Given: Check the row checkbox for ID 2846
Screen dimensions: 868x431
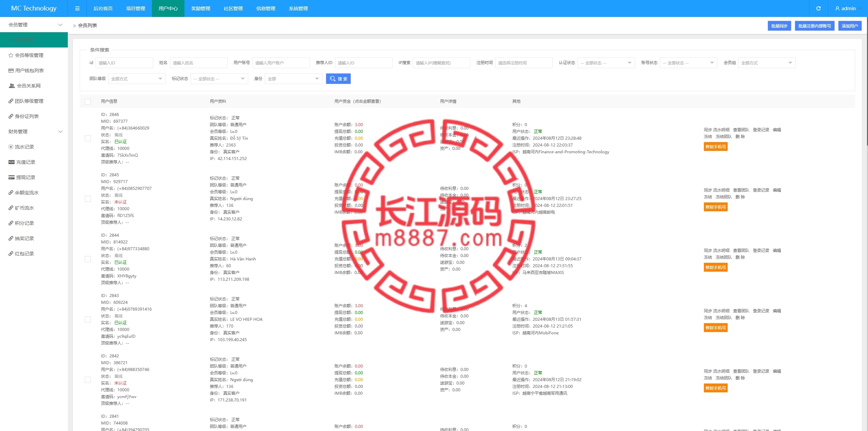Looking at the screenshot, I should click(88, 138).
